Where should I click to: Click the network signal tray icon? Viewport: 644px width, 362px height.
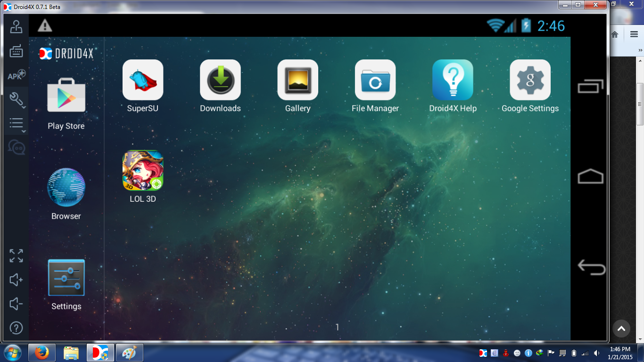coord(585,353)
